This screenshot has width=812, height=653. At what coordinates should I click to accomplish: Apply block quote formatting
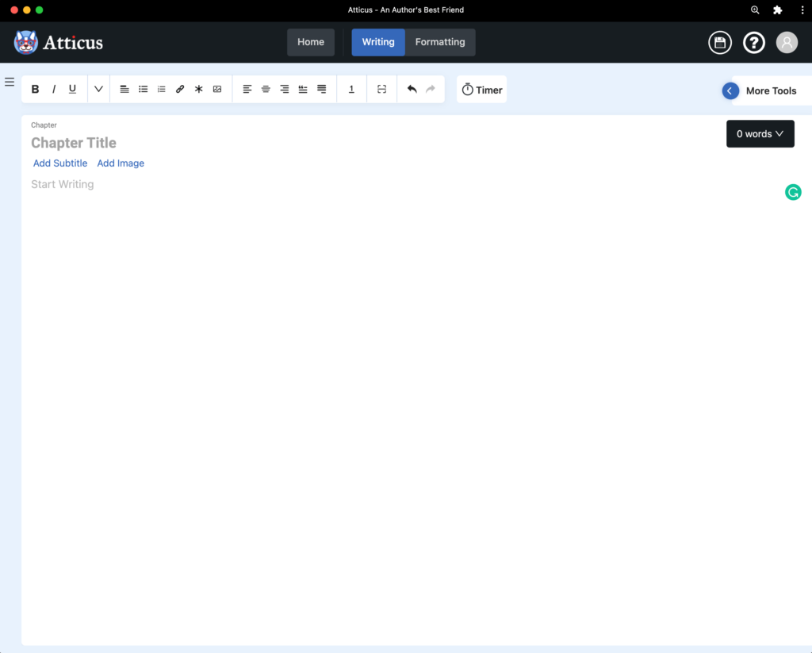tap(303, 89)
